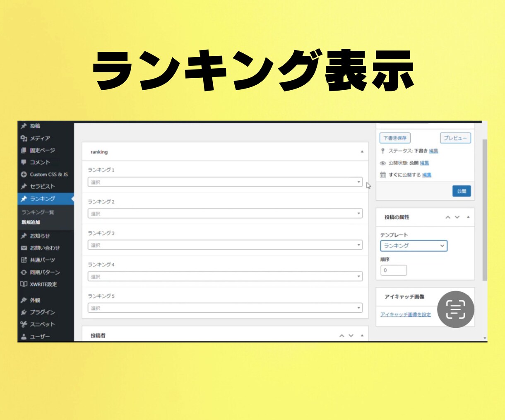The image size is (505, 420).
Task: Open the ランキング2 select dropdown
Action: pos(225,214)
